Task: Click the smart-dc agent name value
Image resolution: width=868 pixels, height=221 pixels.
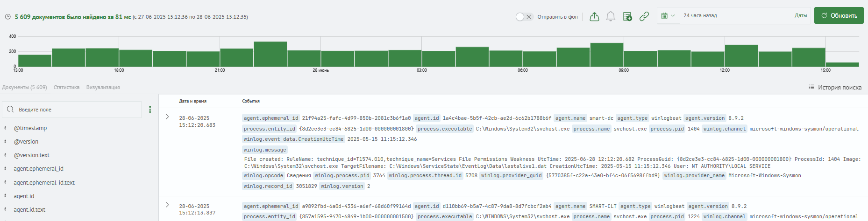Action: click(601, 118)
